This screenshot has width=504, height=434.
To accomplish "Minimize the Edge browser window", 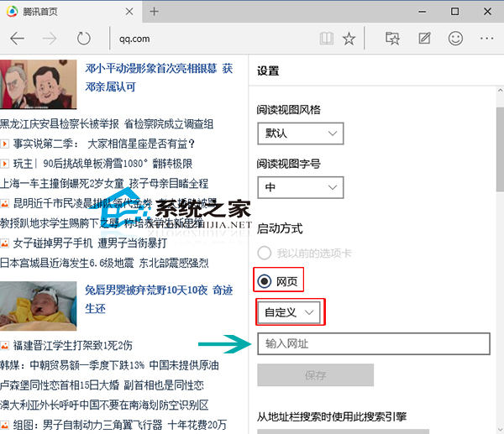I will pyautogui.click(x=423, y=12).
